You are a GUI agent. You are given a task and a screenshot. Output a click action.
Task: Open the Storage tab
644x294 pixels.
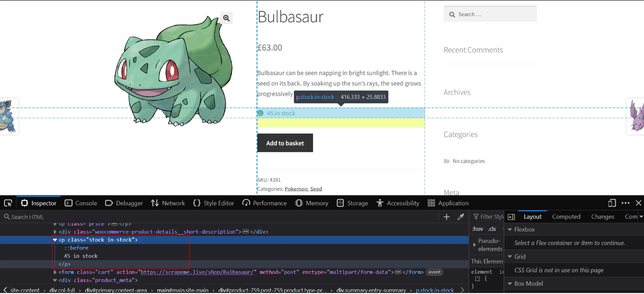[x=352, y=203]
